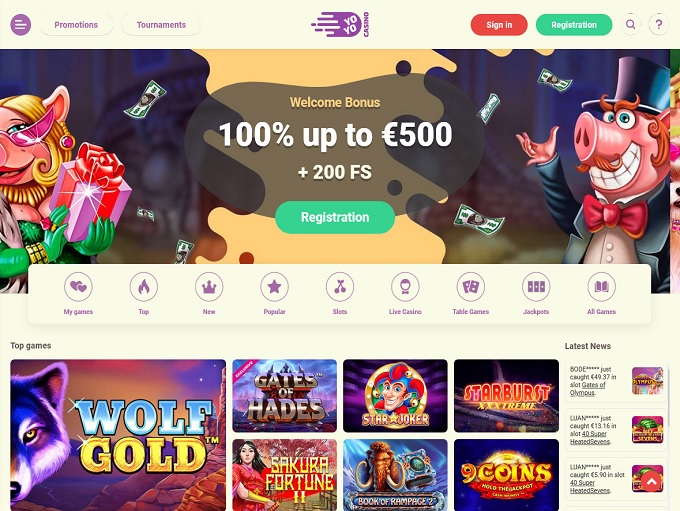The image size is (680, 511).
Task: Open the Slots cherry icon
Action: [340, 286]
